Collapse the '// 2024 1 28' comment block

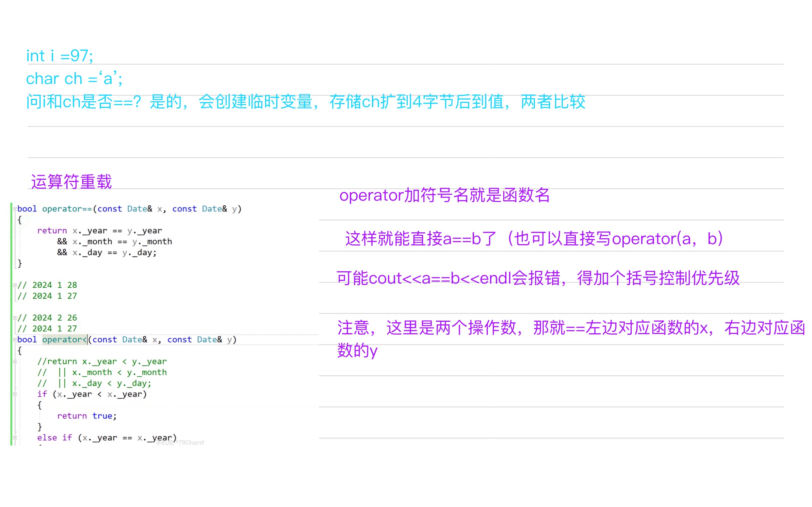point(15,285)
